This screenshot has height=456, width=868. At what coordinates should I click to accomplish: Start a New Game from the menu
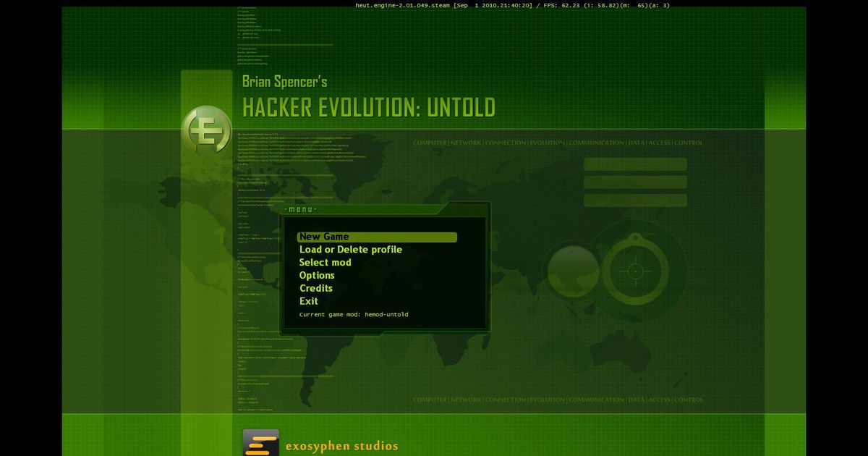(377, 237)
